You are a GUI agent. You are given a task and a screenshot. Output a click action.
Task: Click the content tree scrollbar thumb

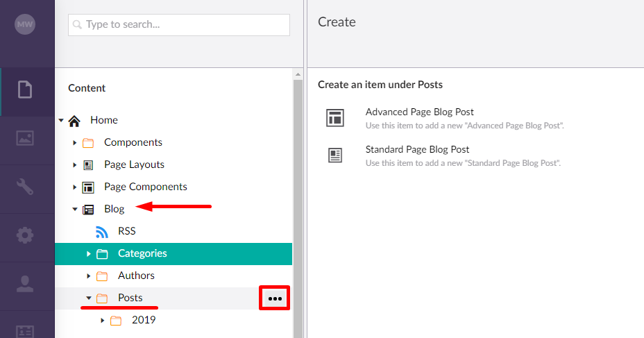(298, 209)
